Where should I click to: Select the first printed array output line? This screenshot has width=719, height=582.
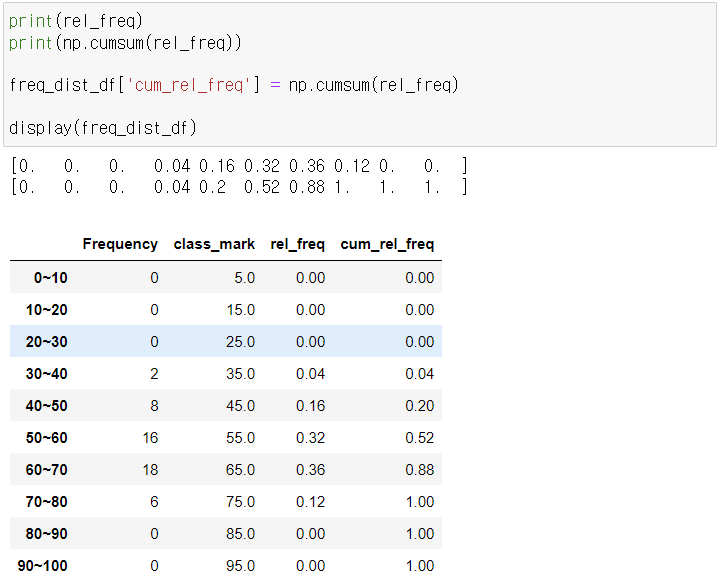(239, 166)
